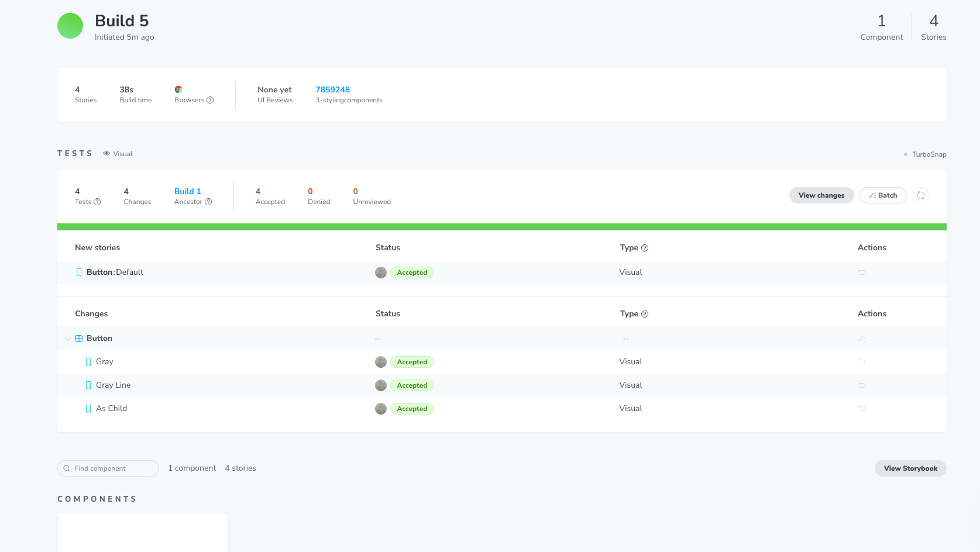Open the As Child story row

502,409
